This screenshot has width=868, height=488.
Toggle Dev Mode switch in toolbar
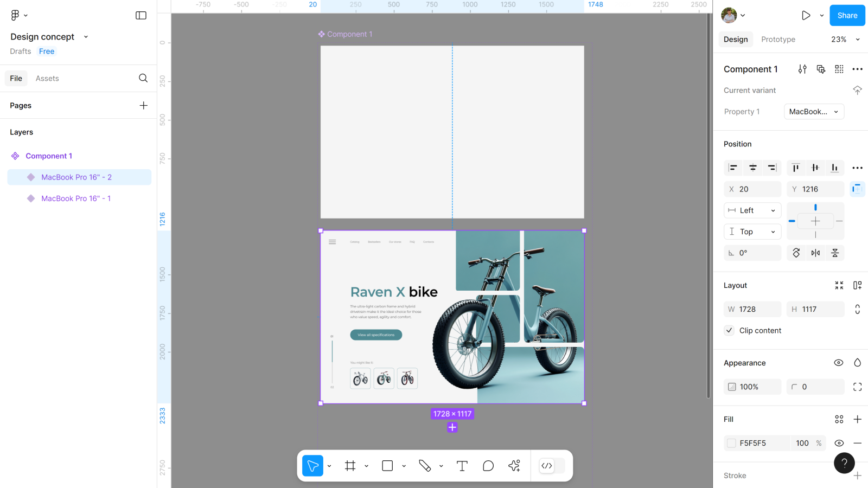click(552, 466)
